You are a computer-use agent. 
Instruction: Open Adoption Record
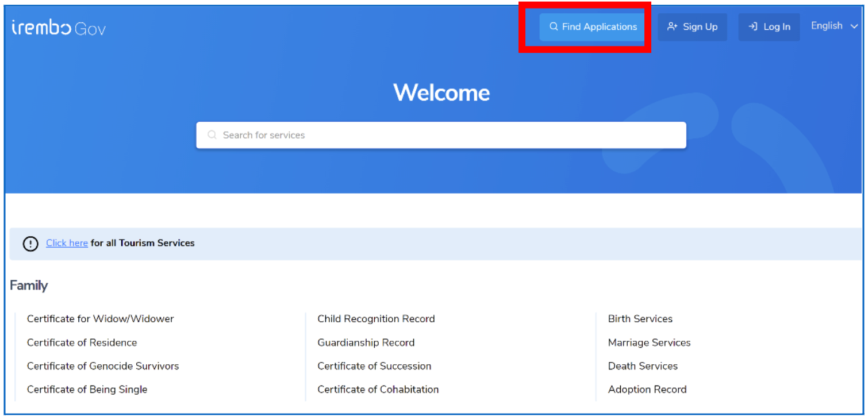pyautogui.click(x=647, y=389)
